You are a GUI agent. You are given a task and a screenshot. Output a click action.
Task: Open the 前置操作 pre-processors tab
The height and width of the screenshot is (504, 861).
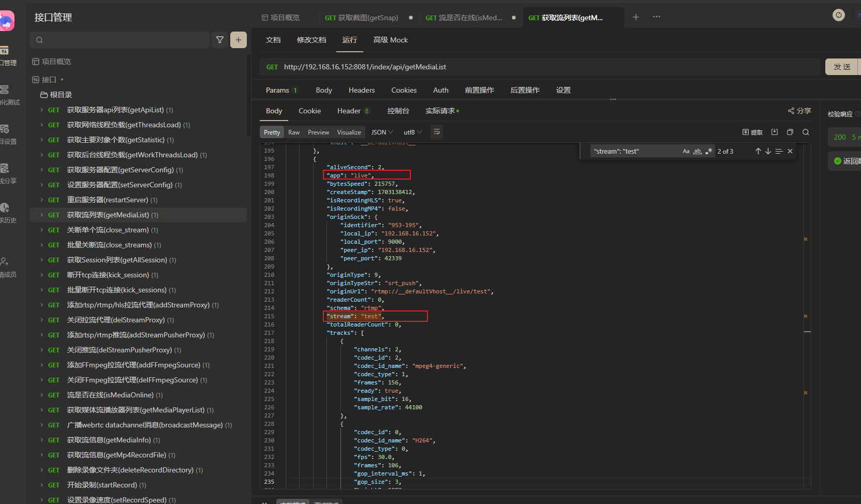(x=480, y=90)
